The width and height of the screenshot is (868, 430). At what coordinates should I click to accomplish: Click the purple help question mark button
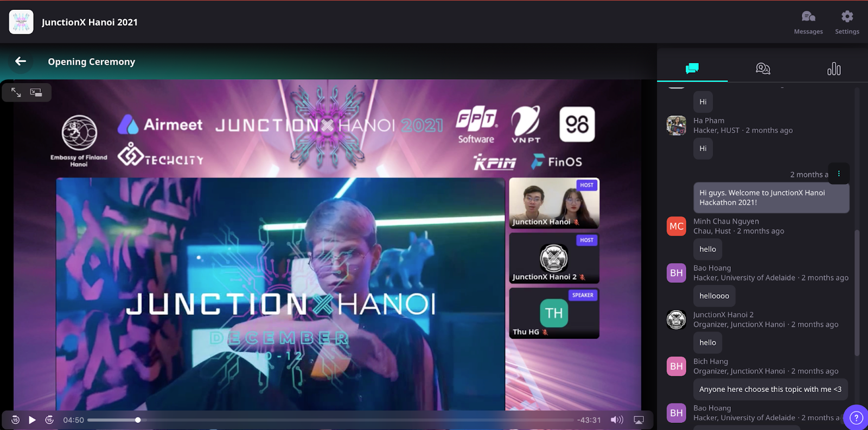pos(856,418)
